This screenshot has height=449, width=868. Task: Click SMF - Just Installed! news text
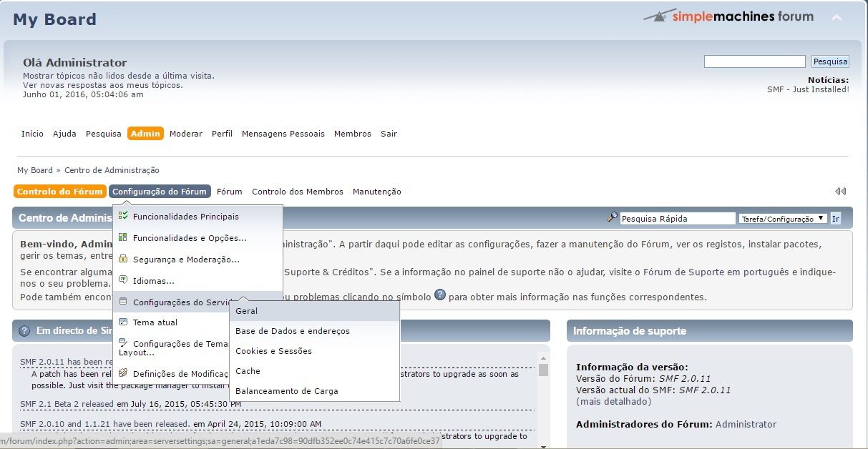(808, 89)
